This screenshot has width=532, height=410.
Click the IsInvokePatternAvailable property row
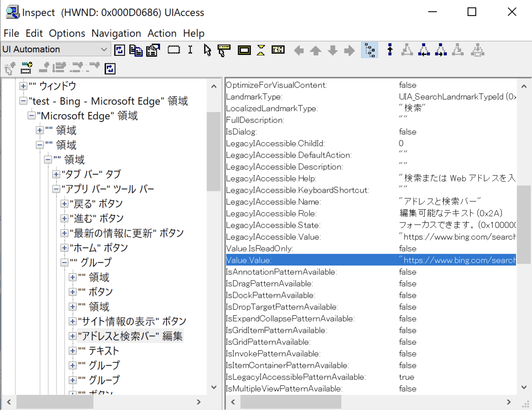(371, 353)
